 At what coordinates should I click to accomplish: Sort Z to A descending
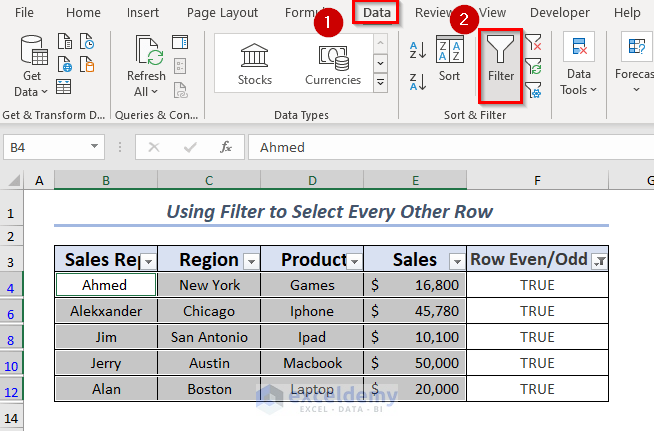418,76
